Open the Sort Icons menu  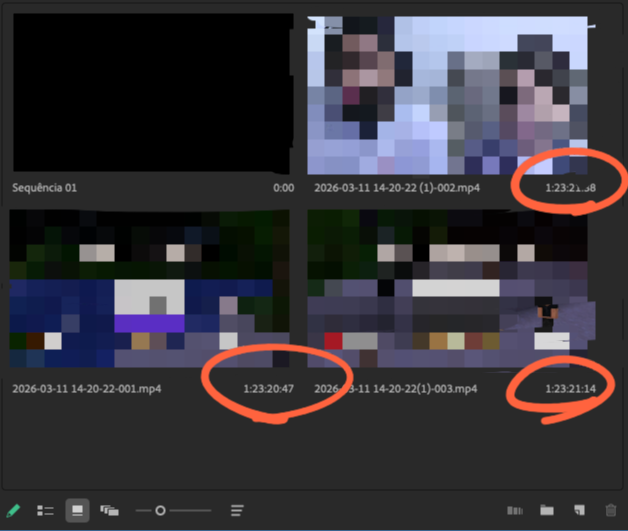click(x=237, y=511)
